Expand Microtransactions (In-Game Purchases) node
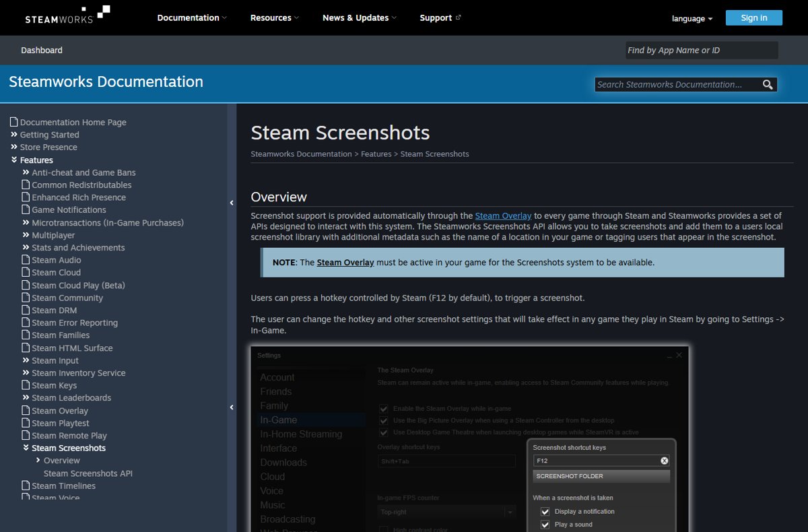808x532 pixels. (x=26, y=222)
